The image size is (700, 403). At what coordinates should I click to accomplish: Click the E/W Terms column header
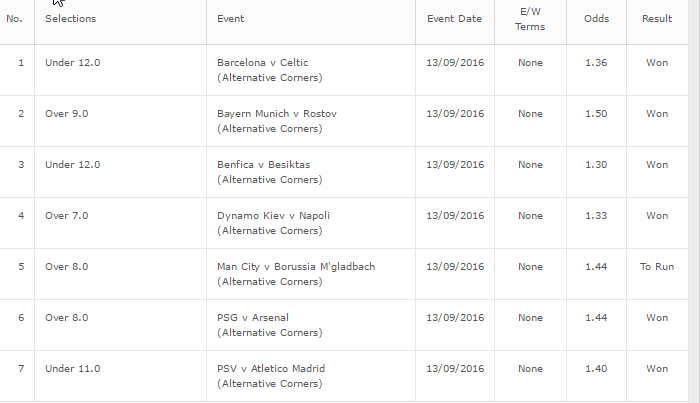pyautogui.click(x=530, y=19)
